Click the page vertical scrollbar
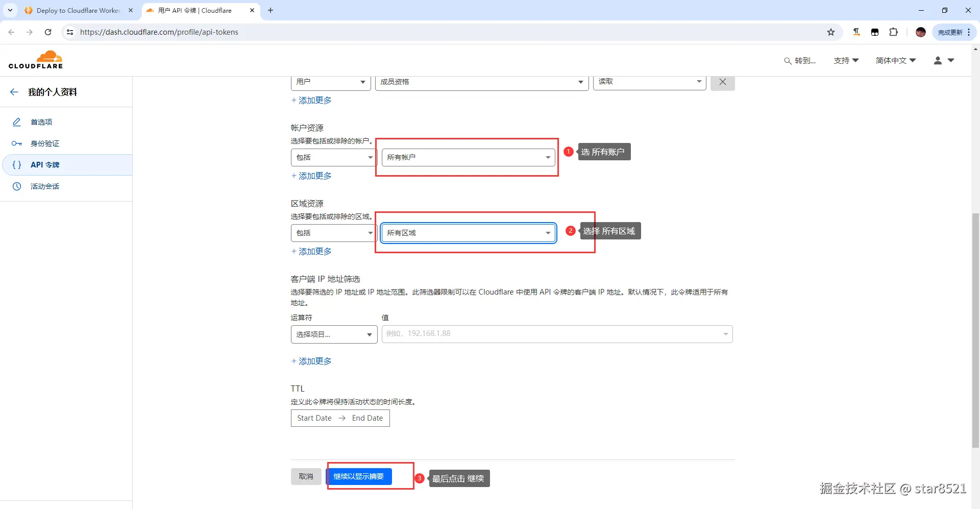Image resolution: width=980 pixels, height=509 pixels. tap(976, 331)
